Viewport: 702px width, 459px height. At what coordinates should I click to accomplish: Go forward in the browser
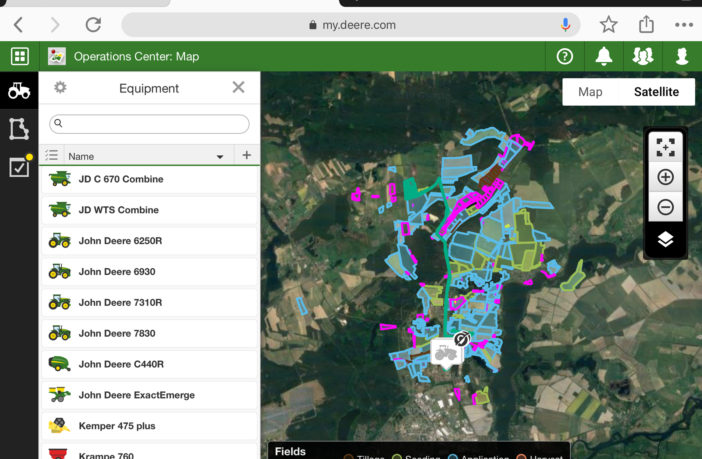pos(55,25)
